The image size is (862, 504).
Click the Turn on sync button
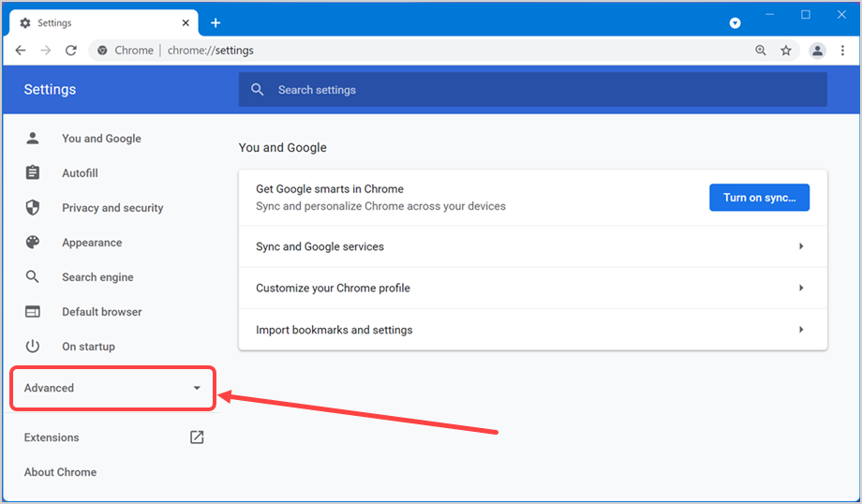pyautogui.click(x=759, y=198)
